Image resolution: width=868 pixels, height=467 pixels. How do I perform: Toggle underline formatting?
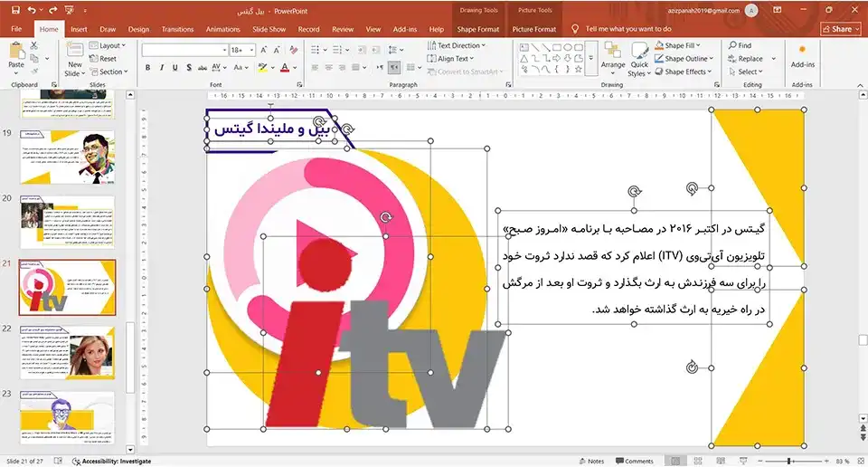click(175, 67)
